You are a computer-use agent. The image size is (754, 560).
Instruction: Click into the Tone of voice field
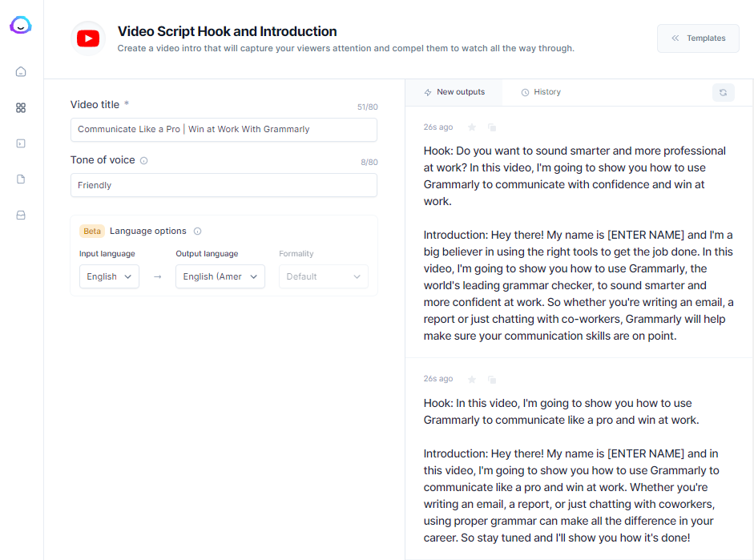224,185
